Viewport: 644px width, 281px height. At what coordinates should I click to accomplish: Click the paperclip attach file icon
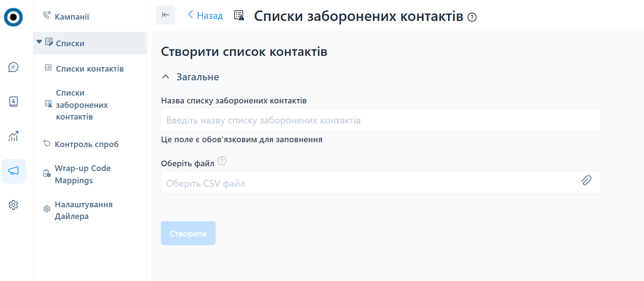pyautogui.click(x=586, y=180)
